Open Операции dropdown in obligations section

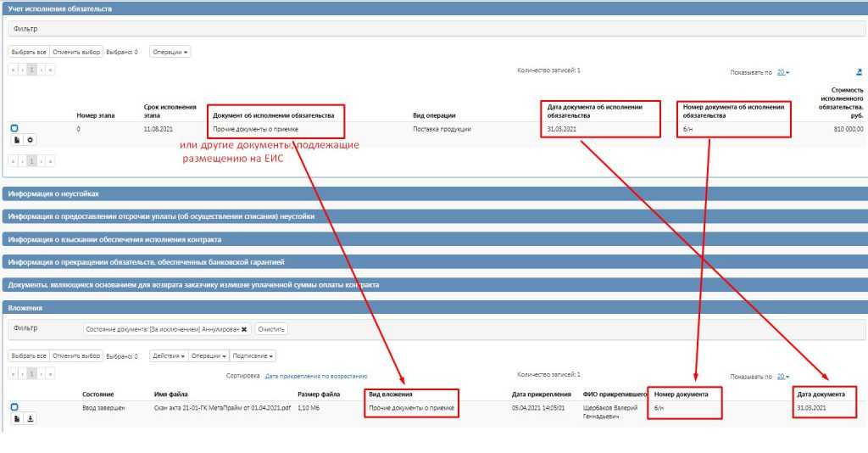(170, 52)
